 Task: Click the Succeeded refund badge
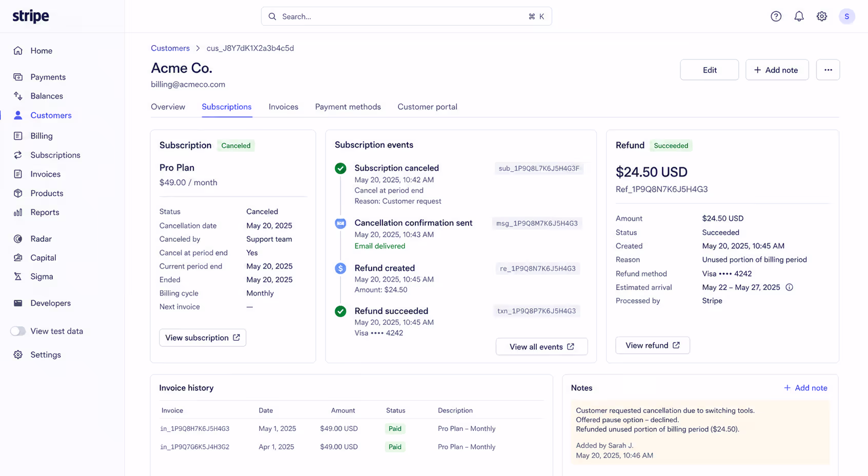[x=671, y=146]
